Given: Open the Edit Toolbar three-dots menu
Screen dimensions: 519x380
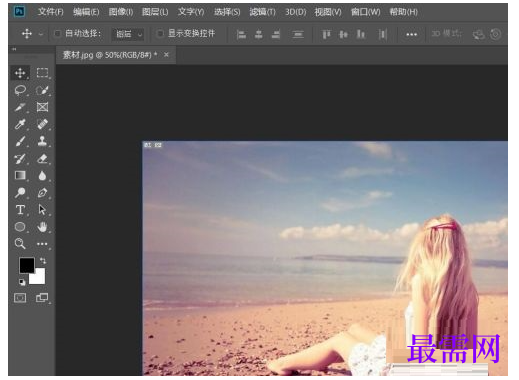Looking at the screenshot, I should pos(42,244).
